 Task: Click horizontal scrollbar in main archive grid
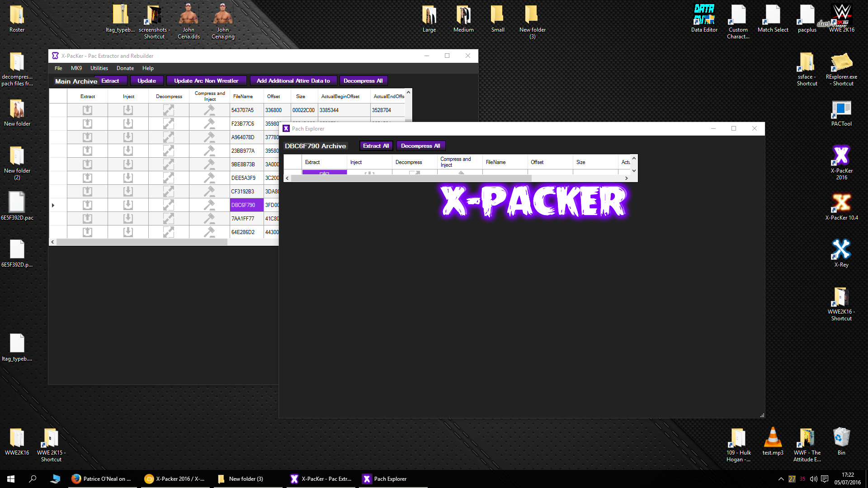[142, 242]
